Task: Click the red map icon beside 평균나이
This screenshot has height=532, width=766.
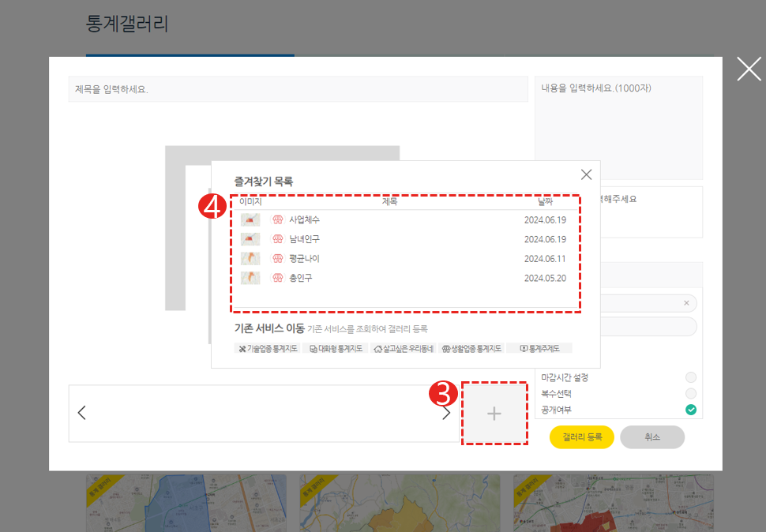Action: tap(278, 258)
